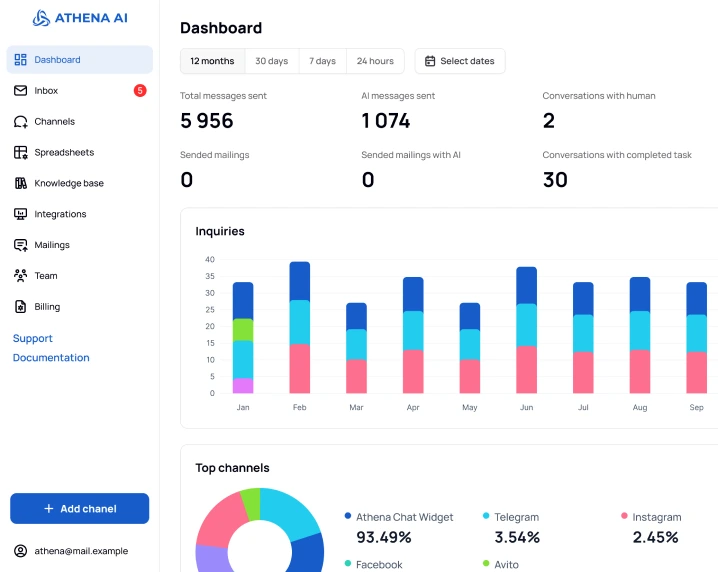Open the Inbox envelope icon
The width and height of the screenshot is (718, 572).
pyautogui.click(x=21, y=91)
